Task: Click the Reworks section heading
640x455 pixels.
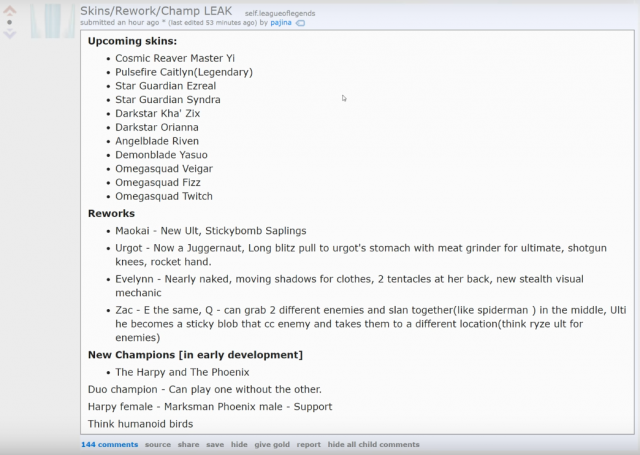Action: click(111, 213)
